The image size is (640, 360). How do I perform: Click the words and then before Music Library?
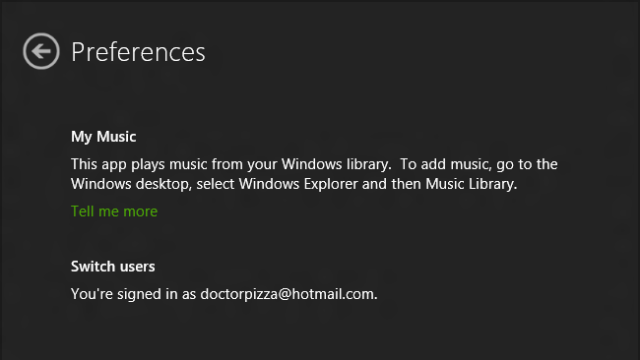coord(391,184)
